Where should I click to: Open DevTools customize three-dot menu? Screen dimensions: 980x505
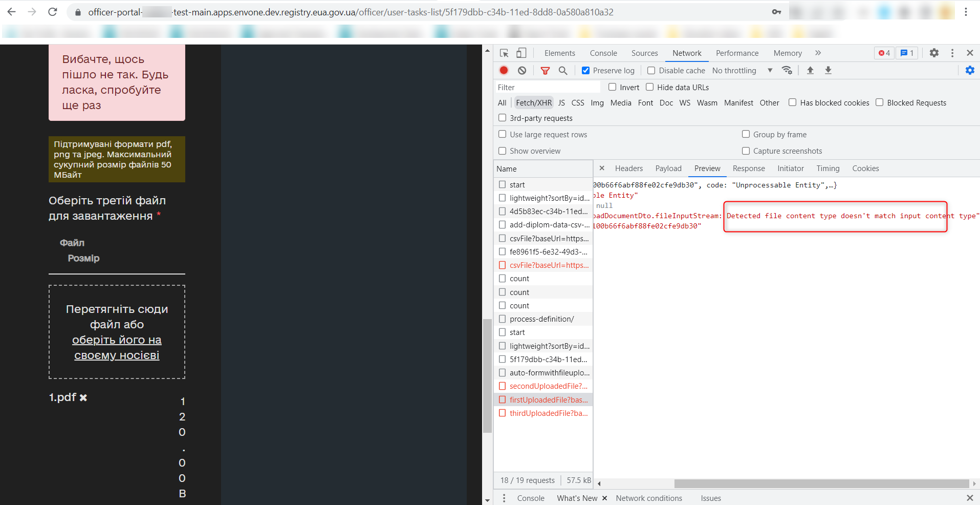coord(952,53)
